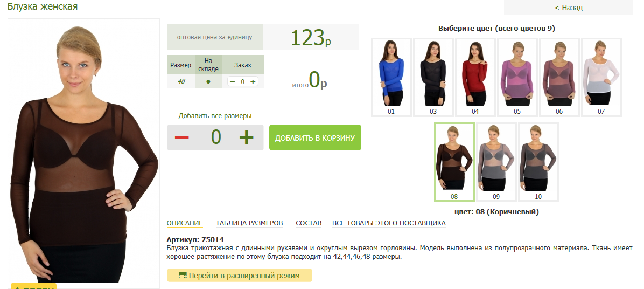Click the large red minus for all sizes
644x289 pixels.
tap(181, 137)
